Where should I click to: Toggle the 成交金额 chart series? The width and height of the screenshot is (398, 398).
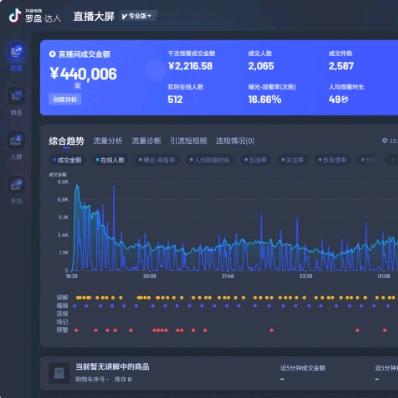pyautogui.click(x=67, y=160)
